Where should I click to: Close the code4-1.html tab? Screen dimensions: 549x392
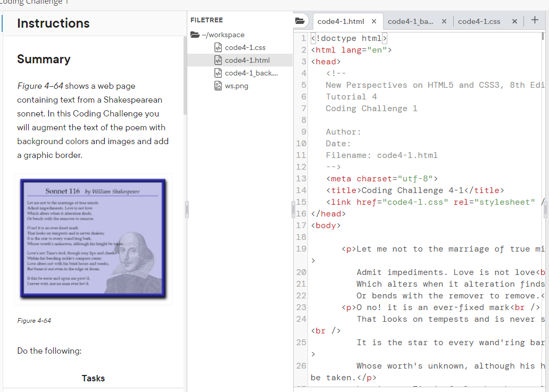click(x=374, y=21)
